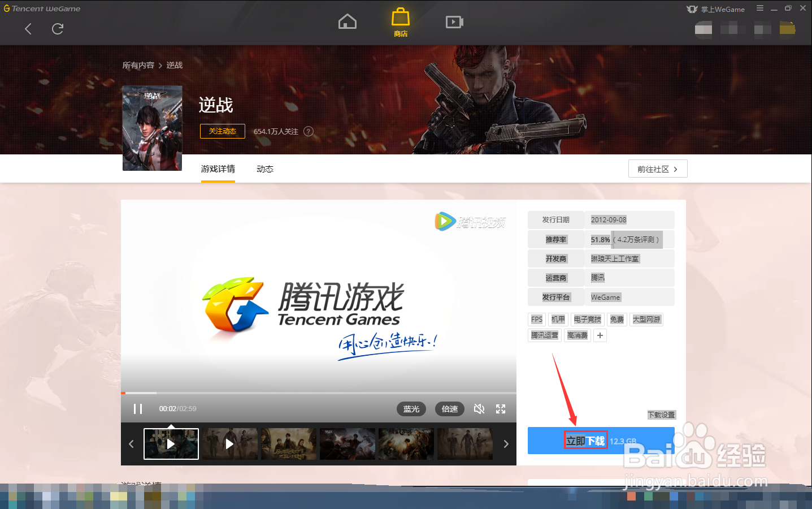Image resolution: width=812 pixels, height=509 pixels.
Task: Click the 逆战 game cover image
Action: [152, 128]
